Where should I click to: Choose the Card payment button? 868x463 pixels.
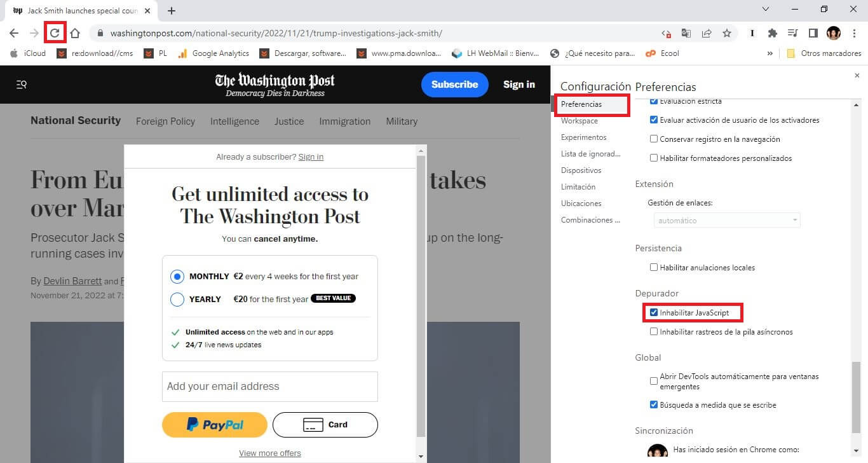[325, 425]
